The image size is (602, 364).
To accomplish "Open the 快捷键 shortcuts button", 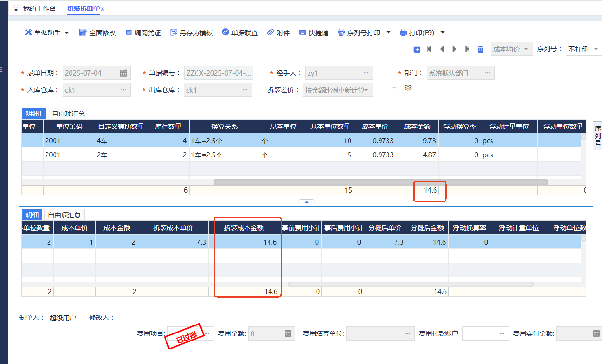I will [314, 33].
